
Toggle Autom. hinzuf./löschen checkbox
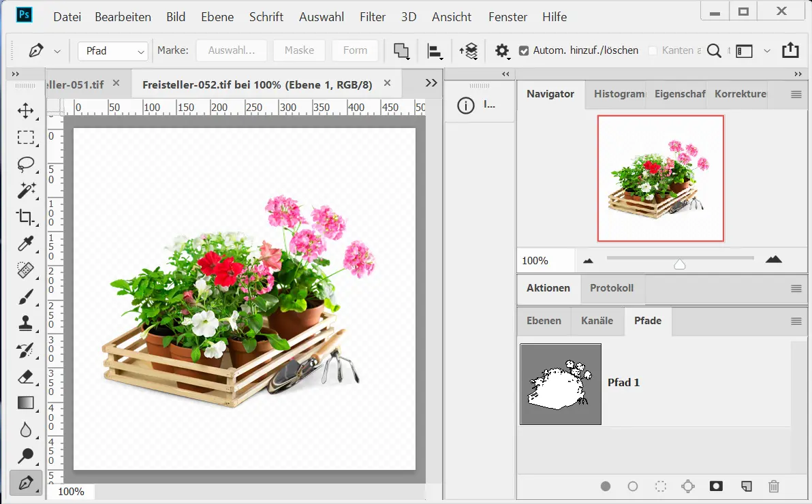pyautogui.click(x=523, y=50)
